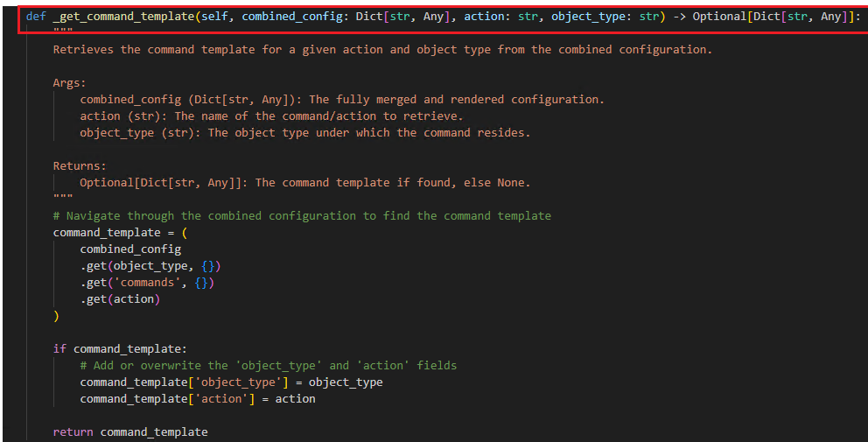868x442 pixels.
Task: Click the .get(object_type, {}) call
Action: point(150,266)
